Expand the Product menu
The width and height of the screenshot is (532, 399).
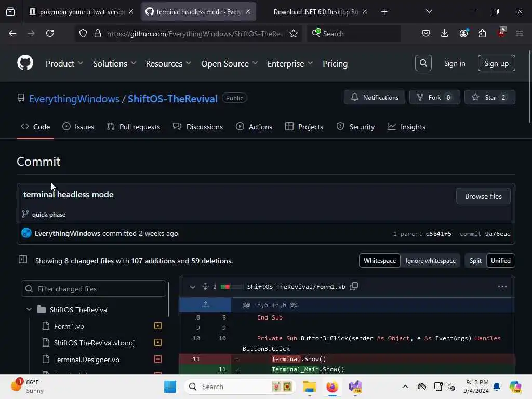click(64, 63)
